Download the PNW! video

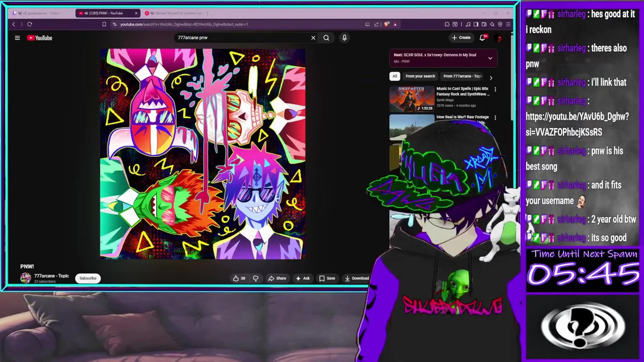357,278
